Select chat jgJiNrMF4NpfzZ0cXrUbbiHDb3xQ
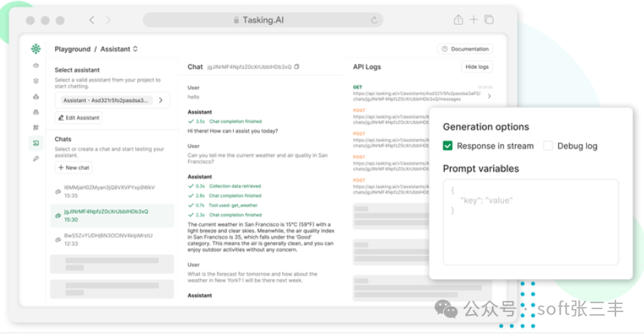Screen dimensions: 644x334 (x=112, y=215)
